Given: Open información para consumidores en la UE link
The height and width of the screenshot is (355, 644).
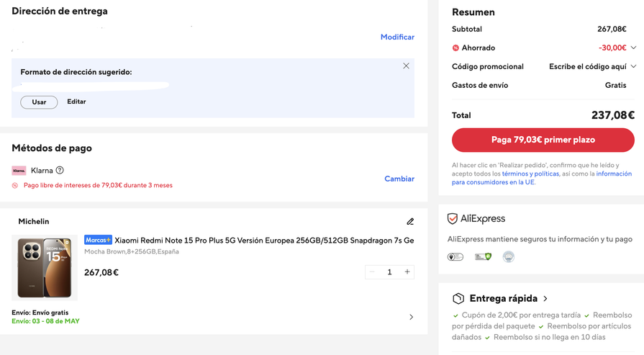Looking at the screenshot, I should (542, 178).
